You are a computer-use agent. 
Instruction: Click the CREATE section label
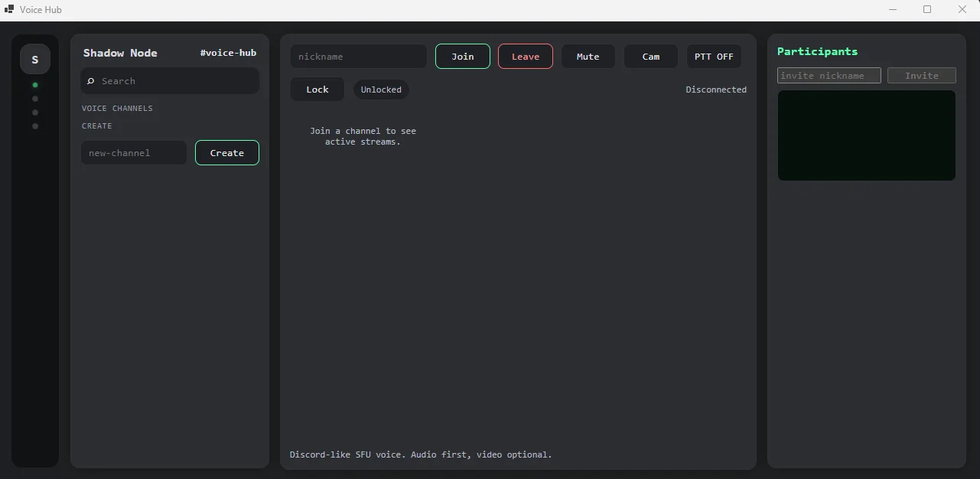point(97,126)
